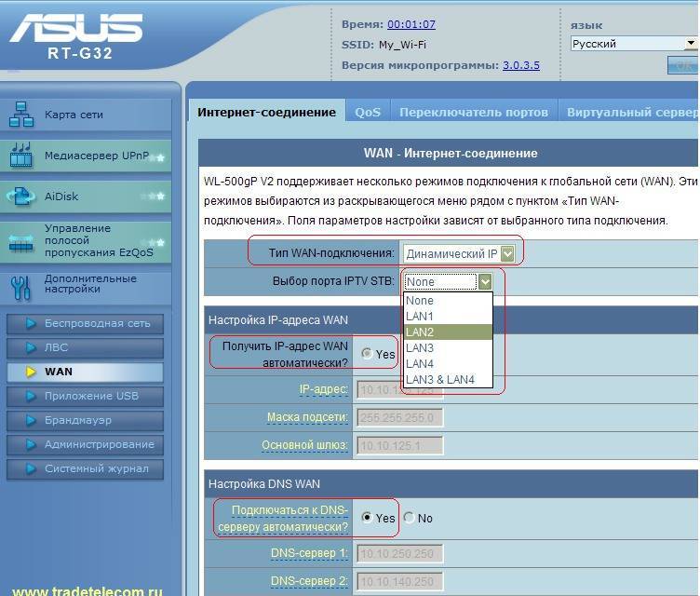700x596 pixels.
Task: Click the IP-адрес help label
Action: 323,389
